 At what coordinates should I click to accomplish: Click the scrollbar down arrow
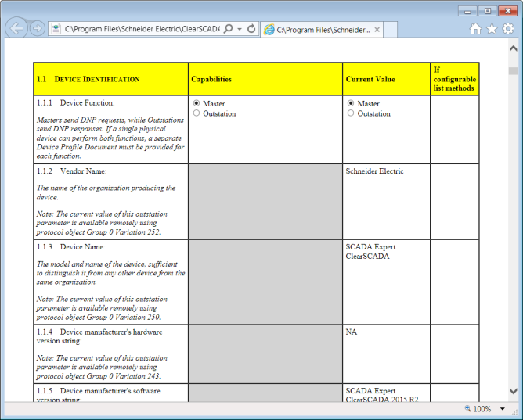tap(513, 390)
